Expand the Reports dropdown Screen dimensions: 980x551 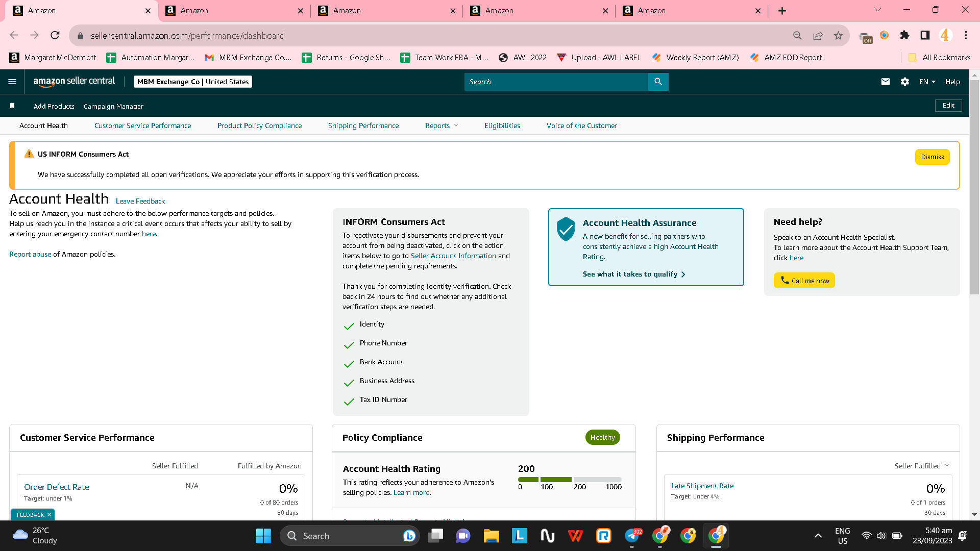442,126
